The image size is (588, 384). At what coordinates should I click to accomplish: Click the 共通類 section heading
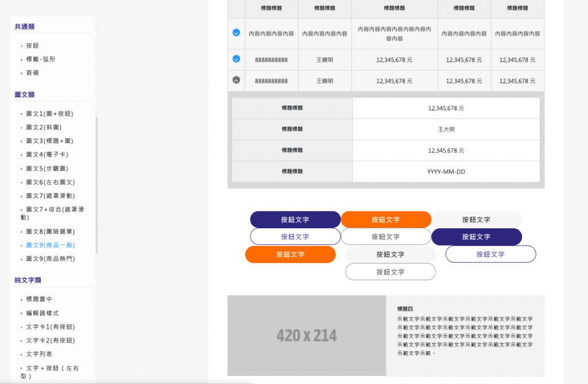point(24,26)
